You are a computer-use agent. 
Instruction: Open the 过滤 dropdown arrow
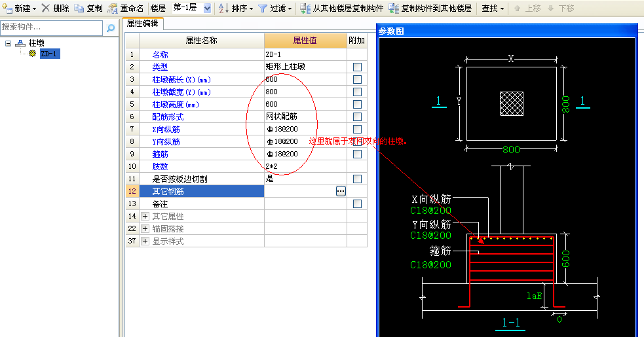coord(290,9)
